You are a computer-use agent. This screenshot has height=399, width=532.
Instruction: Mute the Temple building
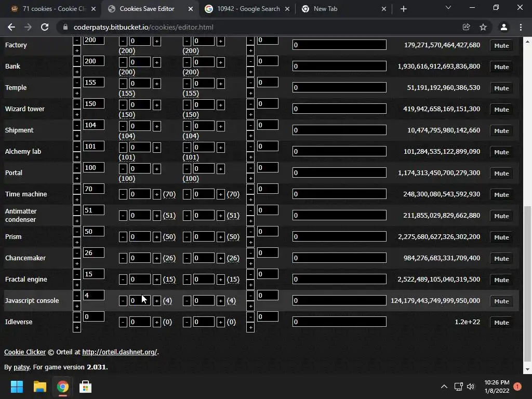click(x=501, y=88)
